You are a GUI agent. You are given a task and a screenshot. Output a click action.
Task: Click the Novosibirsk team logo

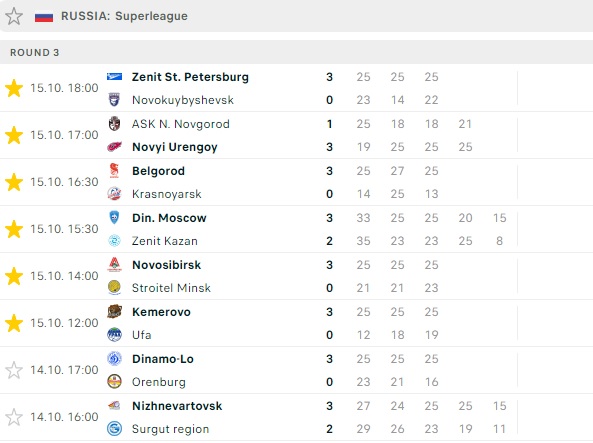(114, 264)
